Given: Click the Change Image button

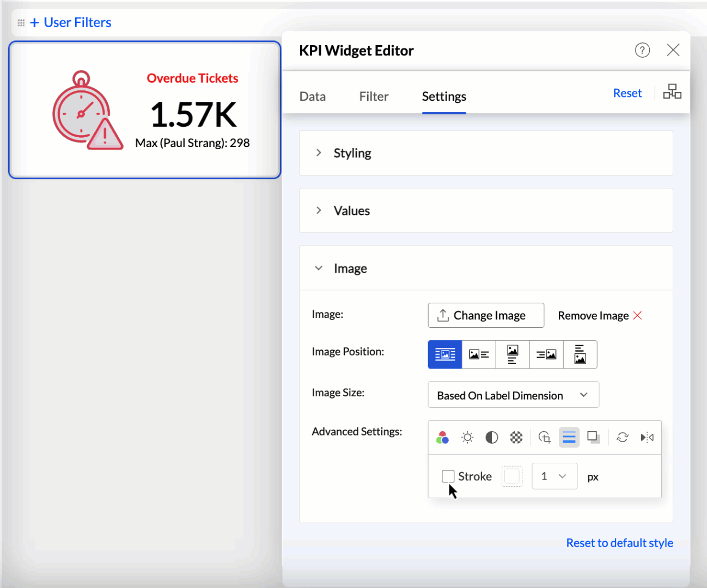Looking at the screenshot, I should [x=486, y=316].
